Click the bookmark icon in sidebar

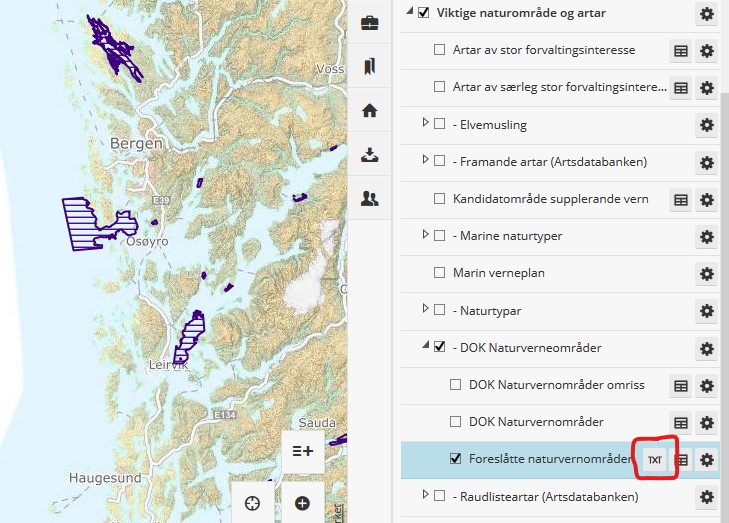370,67
